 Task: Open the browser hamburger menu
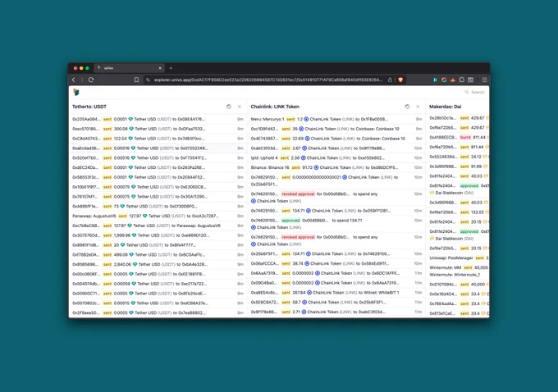pos(484,80)
